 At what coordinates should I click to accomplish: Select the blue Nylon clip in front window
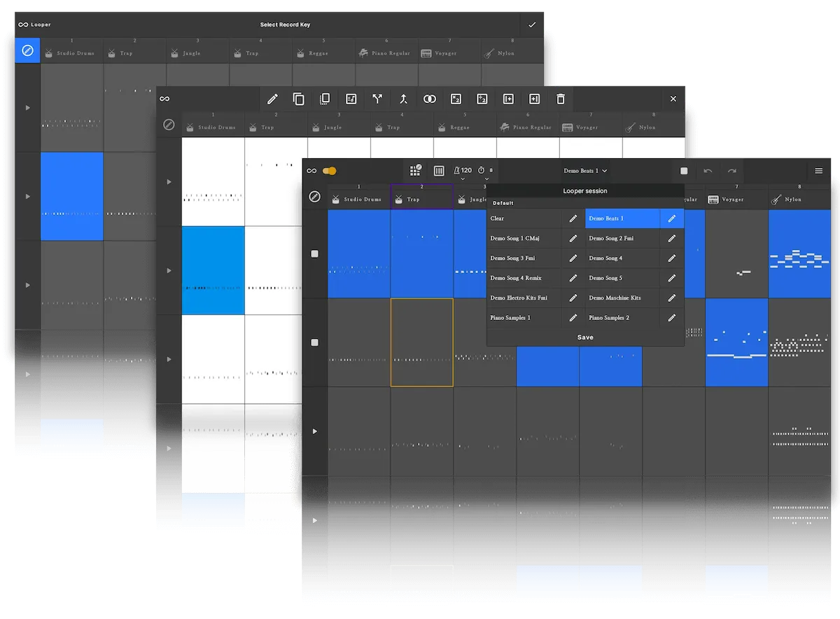(x=799, y=254)
